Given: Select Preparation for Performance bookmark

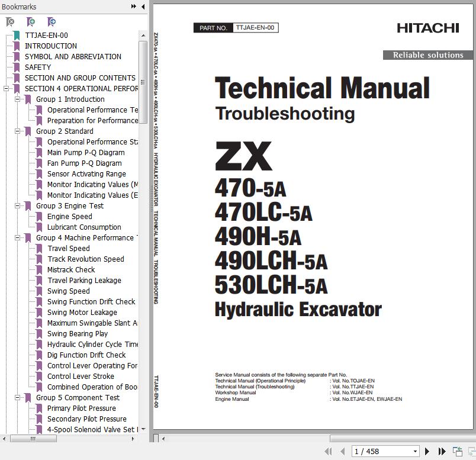Looking at the screenshot, I should coord(92,121).
